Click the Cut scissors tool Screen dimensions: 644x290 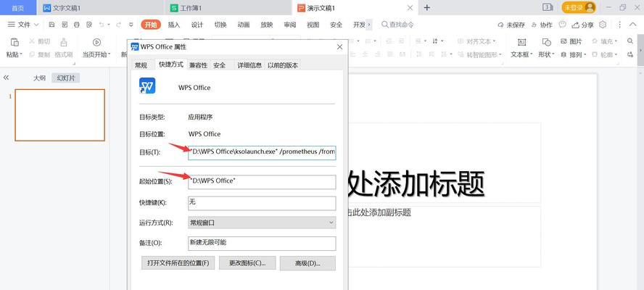[41, 41]
